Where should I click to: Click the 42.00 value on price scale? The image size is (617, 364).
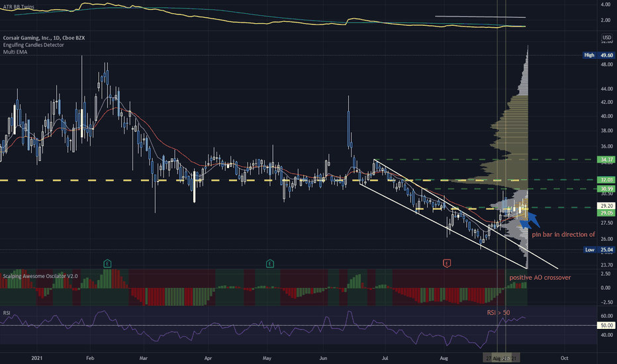[606, 103]
